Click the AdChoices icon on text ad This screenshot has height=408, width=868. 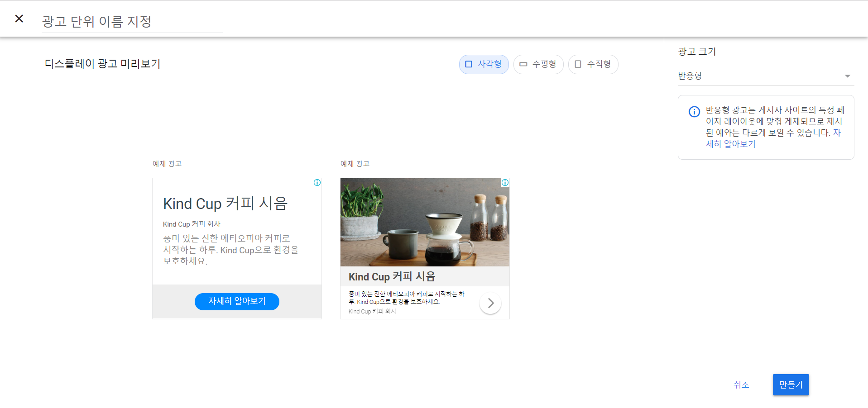317,183
